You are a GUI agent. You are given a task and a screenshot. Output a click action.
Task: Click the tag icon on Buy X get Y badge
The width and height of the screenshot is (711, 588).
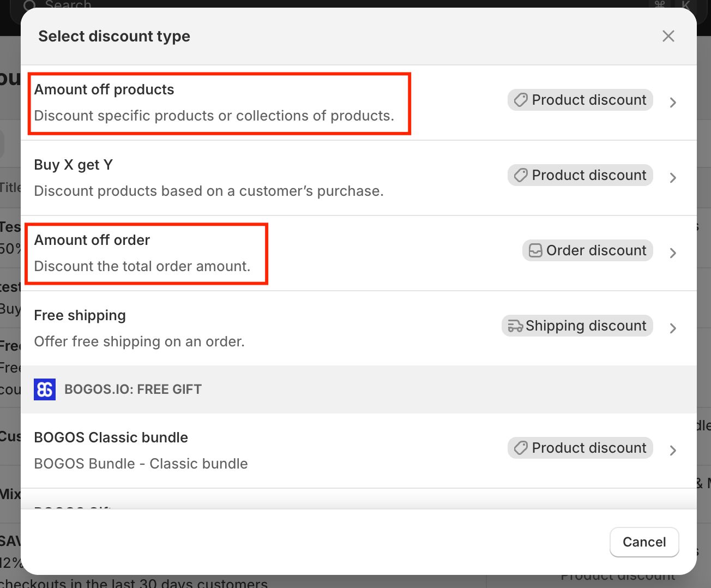point(521,175)
